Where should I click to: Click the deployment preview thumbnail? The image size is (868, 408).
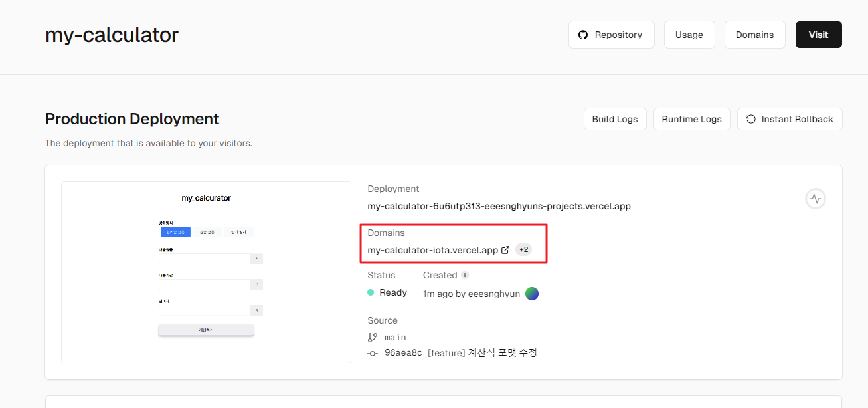(206, 272)
